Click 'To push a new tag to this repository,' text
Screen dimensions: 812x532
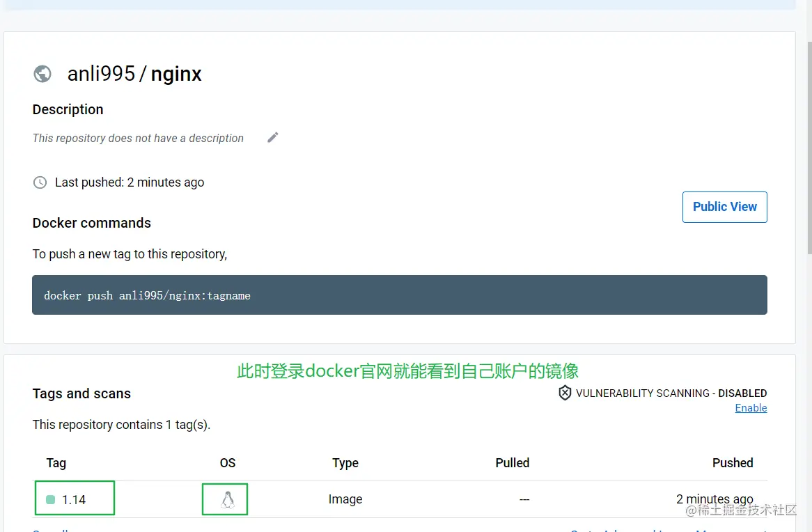pyautogui.click(x=130, y=254)
